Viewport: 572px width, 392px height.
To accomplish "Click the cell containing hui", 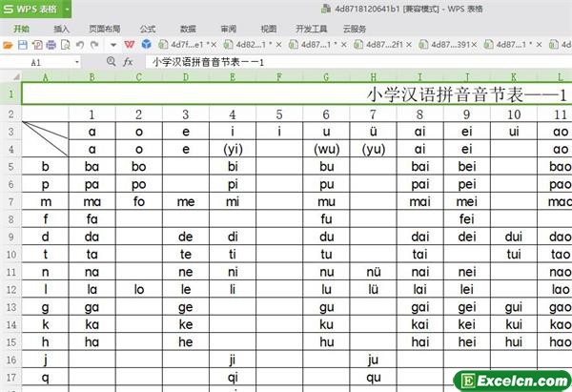I will (x=514, y=342).
